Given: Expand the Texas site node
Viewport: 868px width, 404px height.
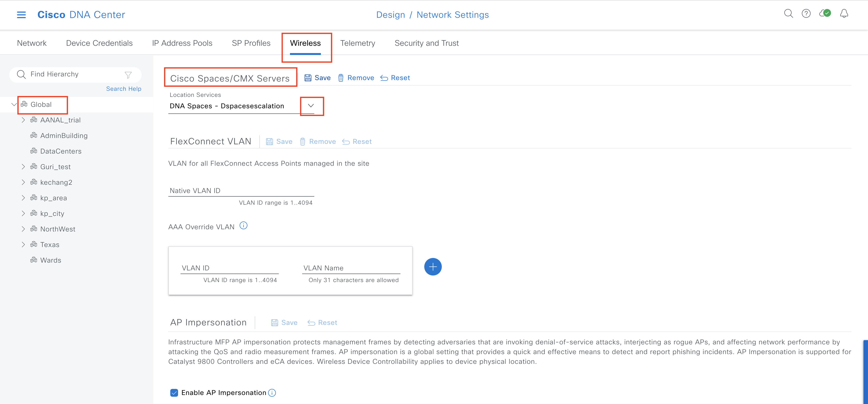Looking at the screenshot, I should (x=23, y=245).
